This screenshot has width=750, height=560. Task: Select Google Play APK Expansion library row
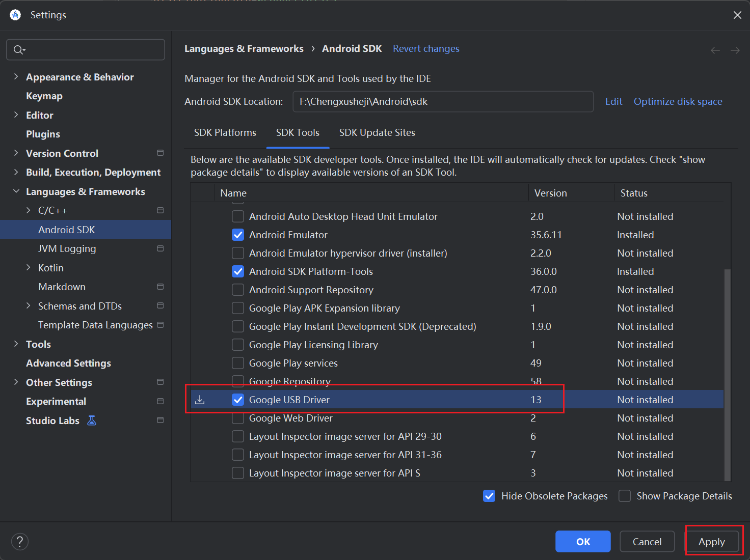click(457, 308)
